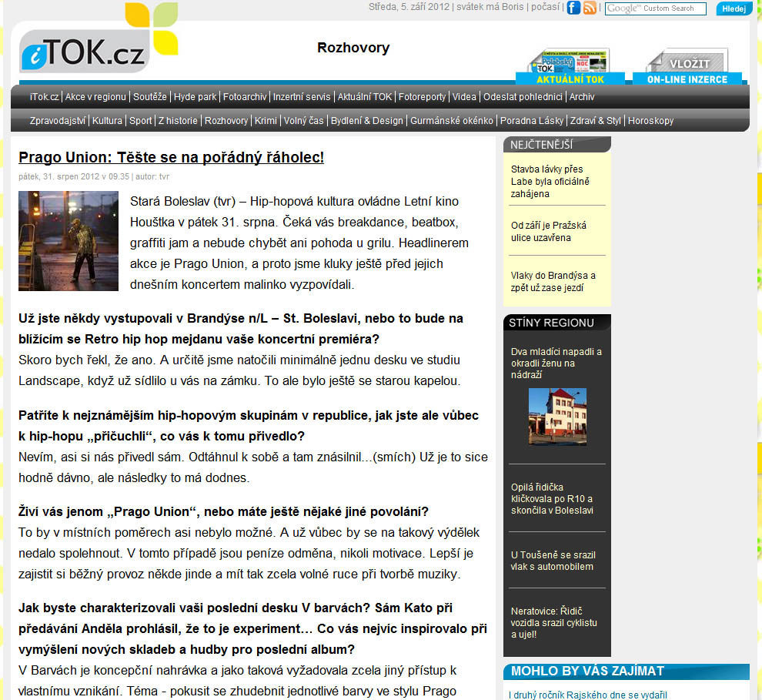The width and height of the screenshot is (762, 700).
Task: Open Archiv menu item
Action: pyautogui.click(x=582, y=97)
